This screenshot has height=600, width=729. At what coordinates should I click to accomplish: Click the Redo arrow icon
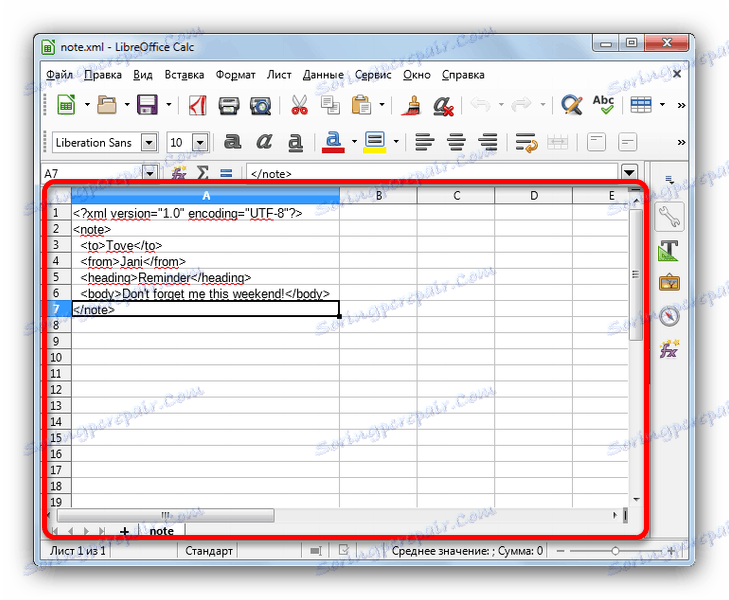tap(521, 105)
